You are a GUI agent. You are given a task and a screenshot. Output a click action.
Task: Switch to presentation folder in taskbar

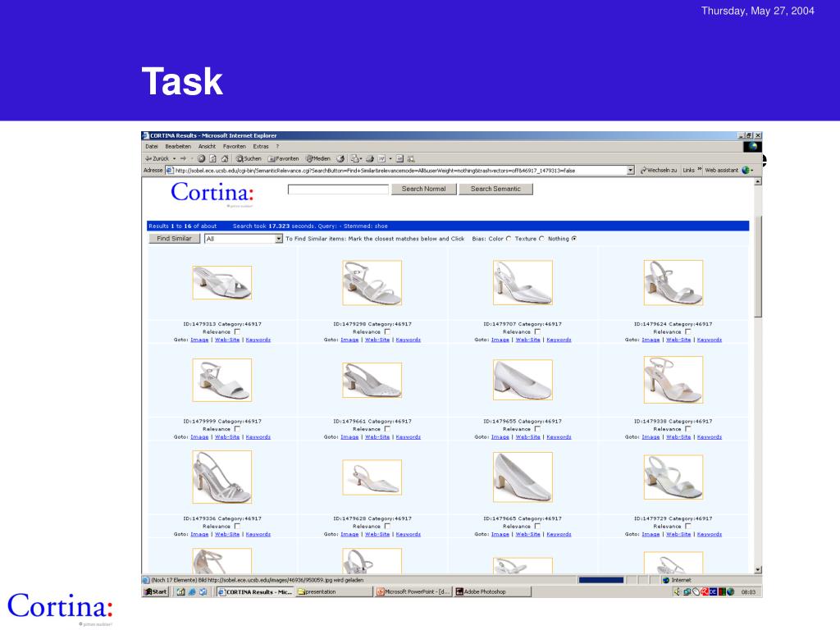tap(334, 592)
